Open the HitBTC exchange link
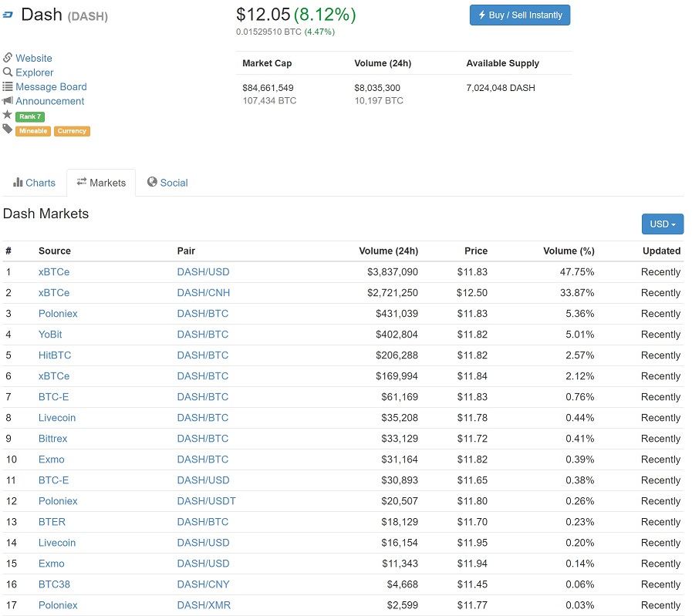The image size is (692, 616). [x=55, y=355]
